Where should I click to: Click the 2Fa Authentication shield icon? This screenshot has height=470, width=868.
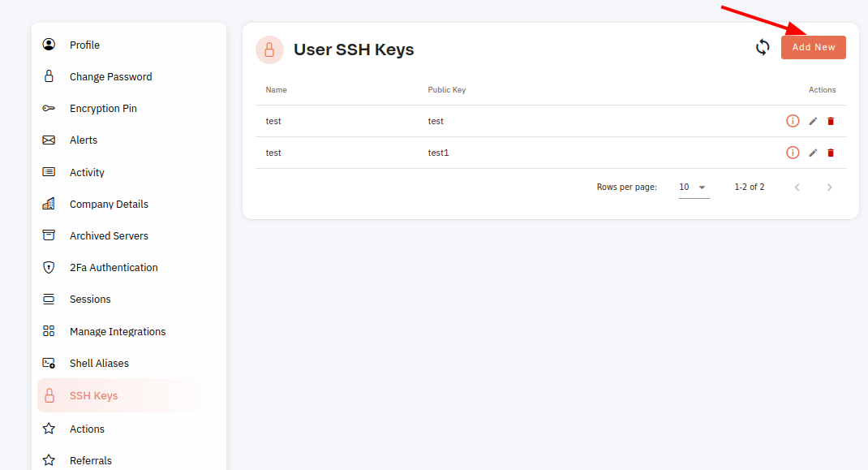click(x=49, y=267)
